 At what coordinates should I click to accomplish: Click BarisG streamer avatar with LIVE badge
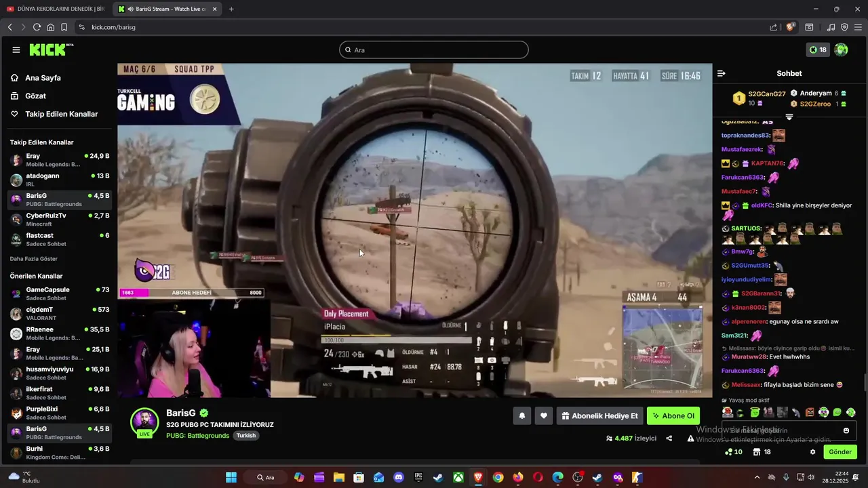(144, 422)
